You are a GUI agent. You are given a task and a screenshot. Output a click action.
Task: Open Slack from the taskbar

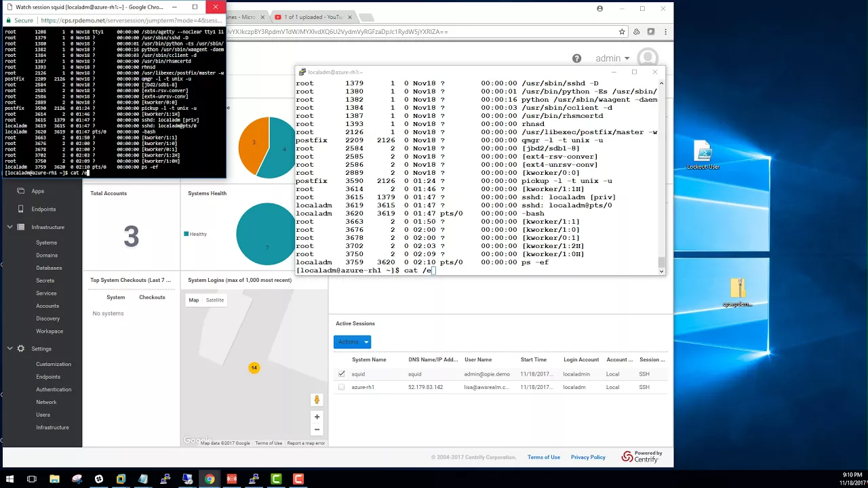(x=99, y=479)
